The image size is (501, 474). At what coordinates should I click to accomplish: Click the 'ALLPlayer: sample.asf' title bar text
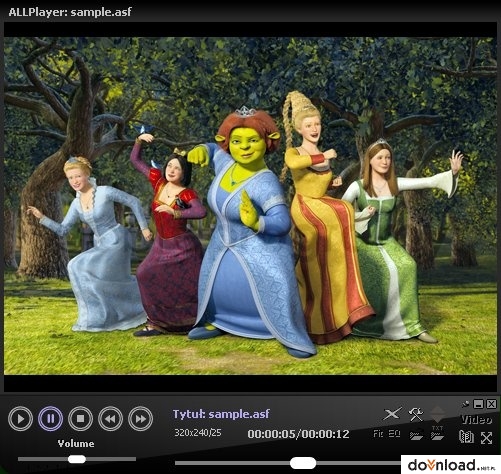(x=70, y=12)
